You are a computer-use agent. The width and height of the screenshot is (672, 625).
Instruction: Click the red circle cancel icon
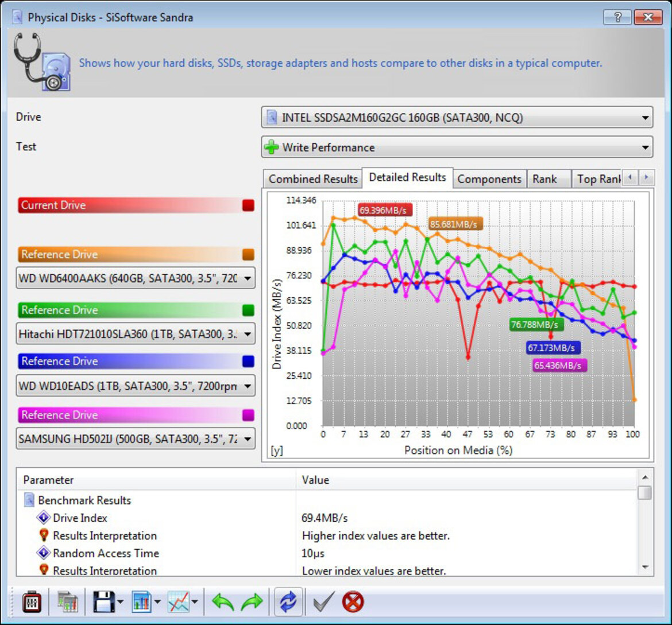pos(353,602)
